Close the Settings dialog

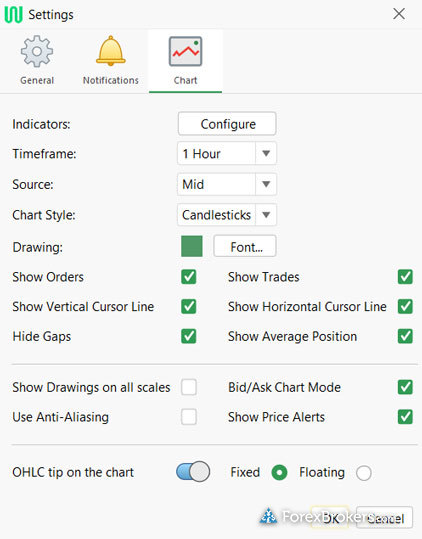point(399,14)
